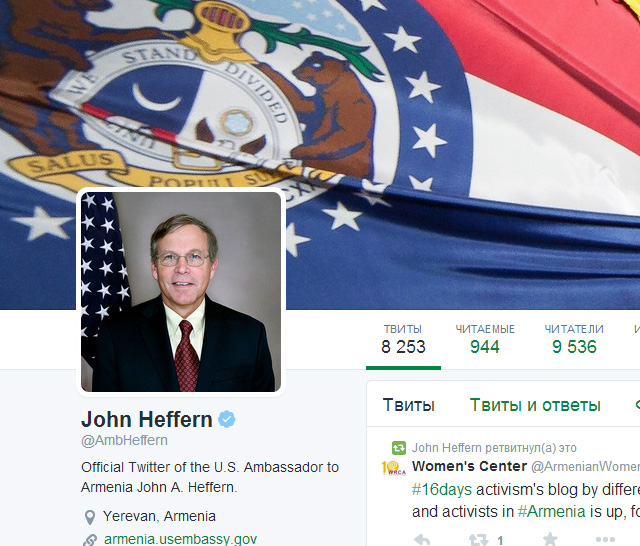Screen dimensions: 640x546
Task: Click the #16days hashtag
Action: point(442,489)
